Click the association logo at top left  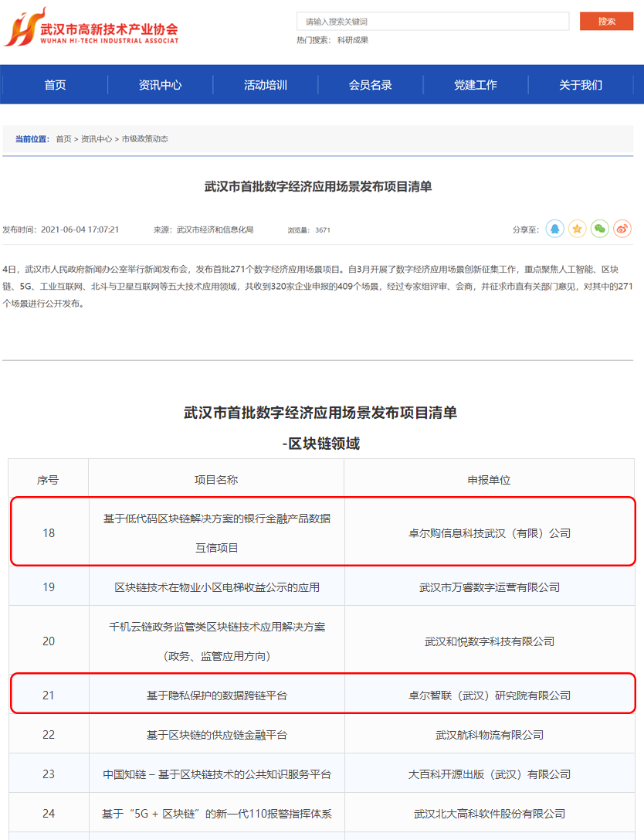(91, 27)
